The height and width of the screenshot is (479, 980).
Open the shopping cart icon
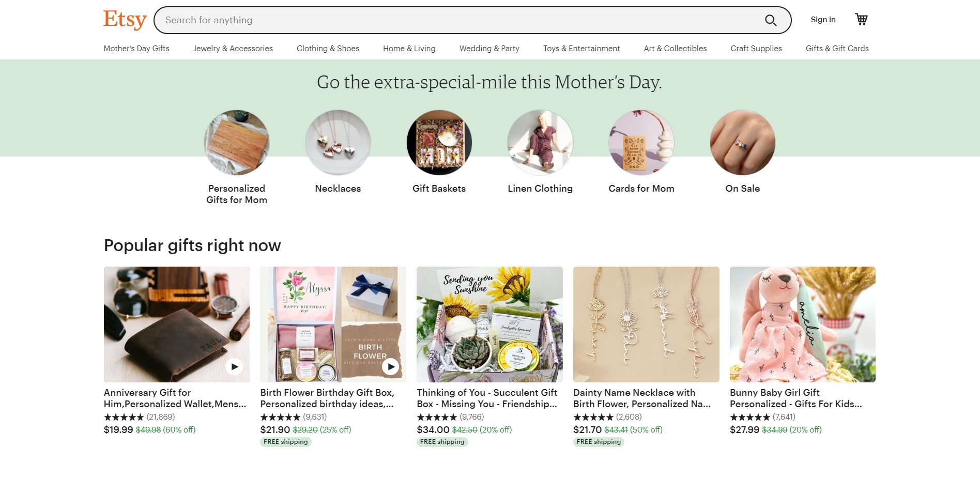click(x=862, y=19)
